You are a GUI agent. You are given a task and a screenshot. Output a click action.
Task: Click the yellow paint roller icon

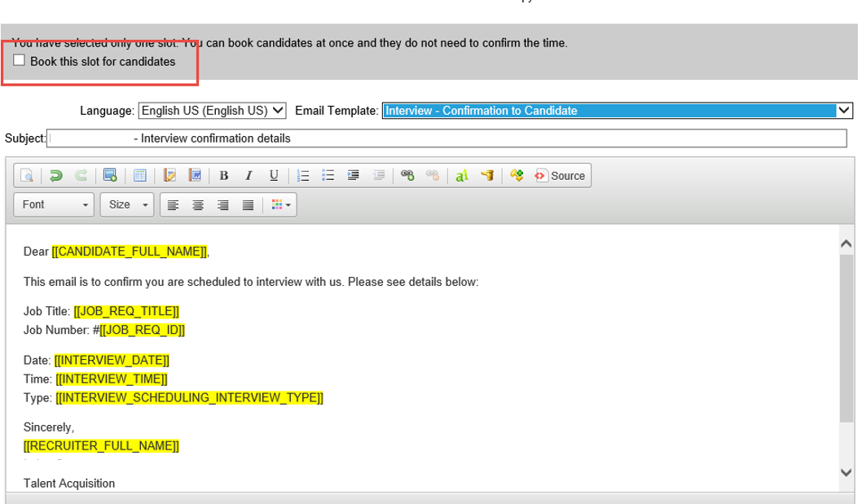click(487, 176)
